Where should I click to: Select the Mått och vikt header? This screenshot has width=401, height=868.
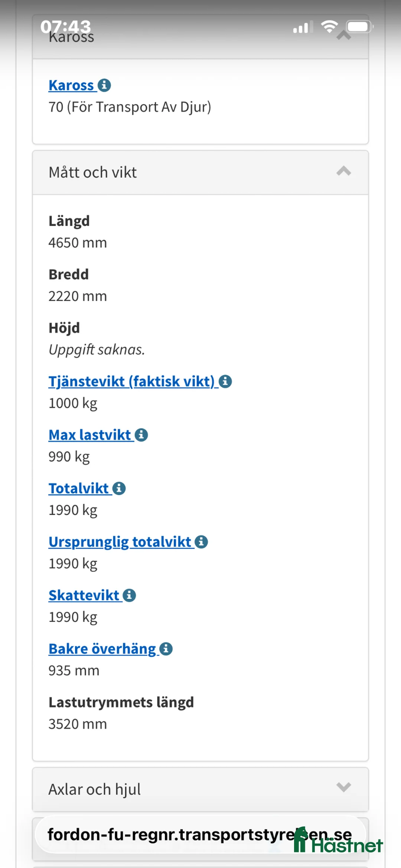tap(93, 172)
